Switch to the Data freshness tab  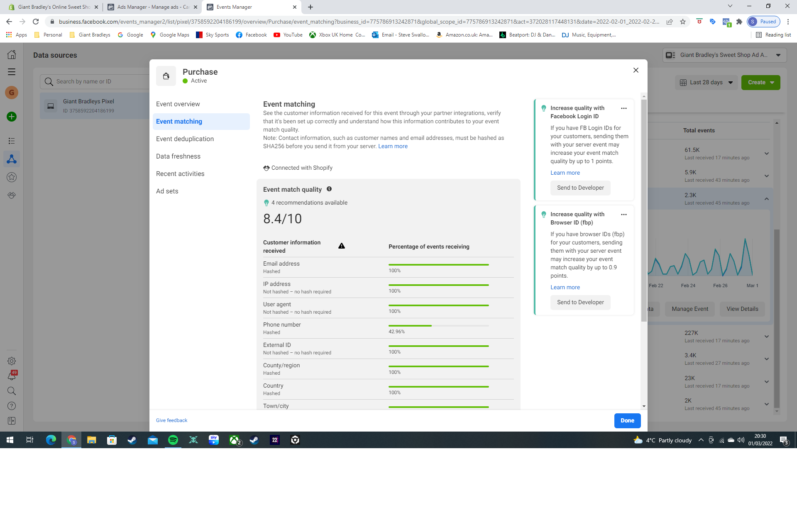tap(178, 156)
